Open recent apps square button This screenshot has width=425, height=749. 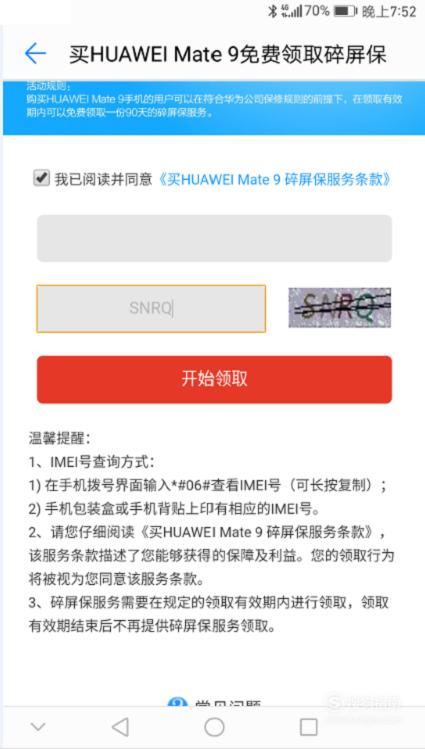point(308,727)
